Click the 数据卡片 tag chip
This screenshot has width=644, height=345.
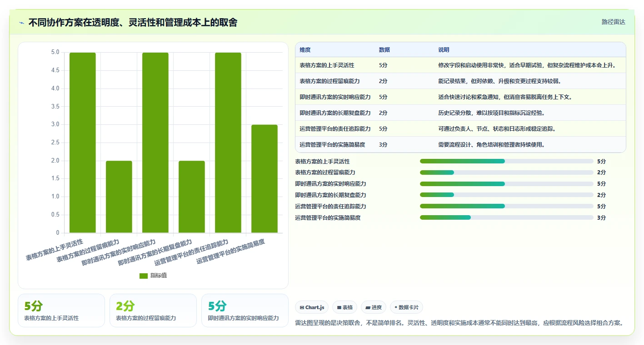coord(406,307)
